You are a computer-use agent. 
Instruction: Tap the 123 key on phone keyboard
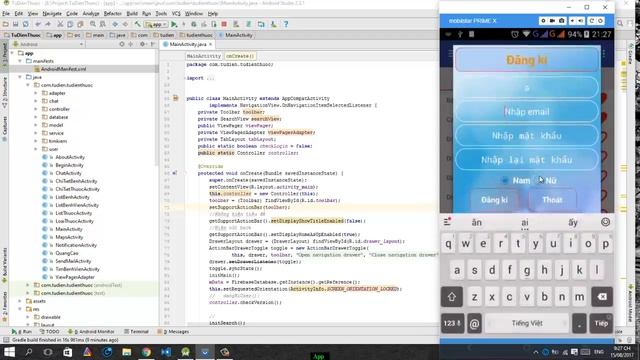point(452,323)
